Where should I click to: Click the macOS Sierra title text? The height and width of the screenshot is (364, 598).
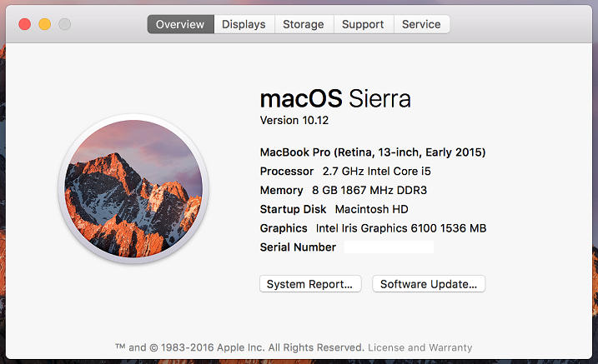pyautogui.click(x=335, y=98)
